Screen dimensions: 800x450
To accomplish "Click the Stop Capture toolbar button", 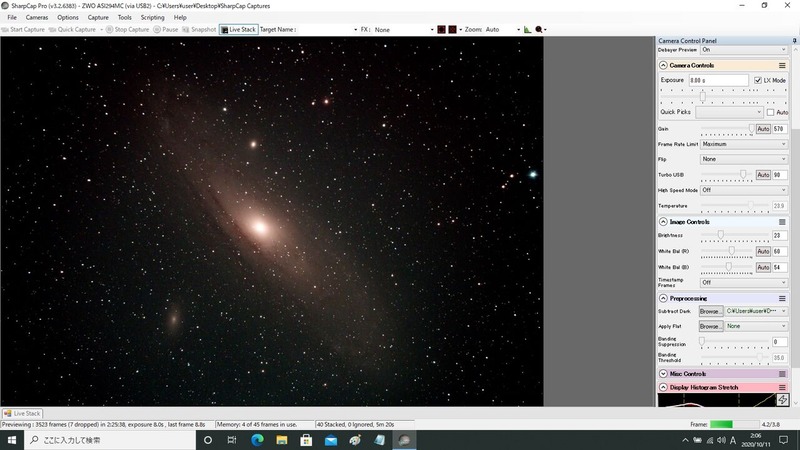I will (128, 30).
